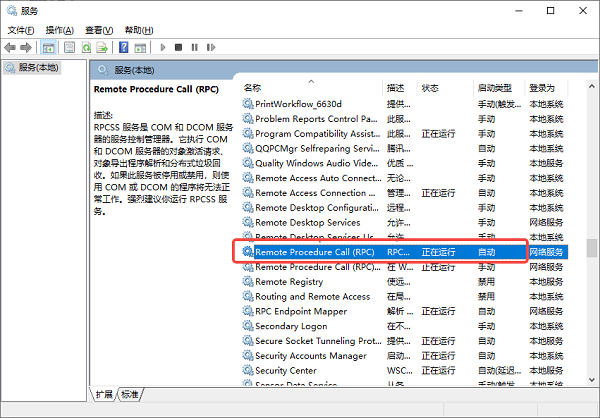This screenshot has width=600, height=418.
Task: Click the vertical scrollbar thumb
Action: click(592, 248)
